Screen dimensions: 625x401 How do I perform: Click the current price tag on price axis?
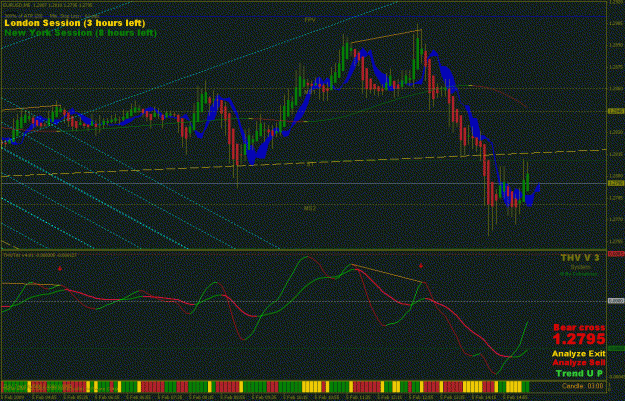[x=616, y=183]
